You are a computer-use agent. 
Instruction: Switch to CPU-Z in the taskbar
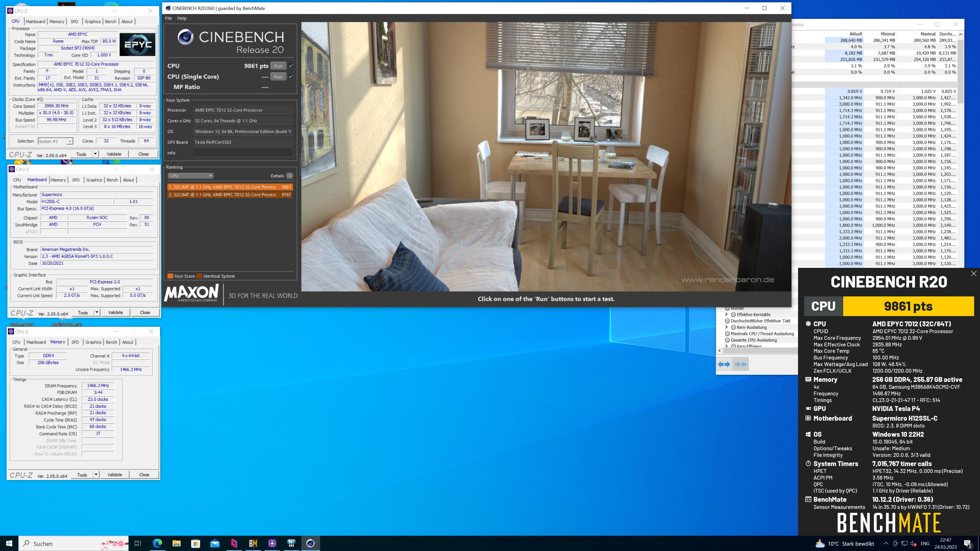point(272,543)
